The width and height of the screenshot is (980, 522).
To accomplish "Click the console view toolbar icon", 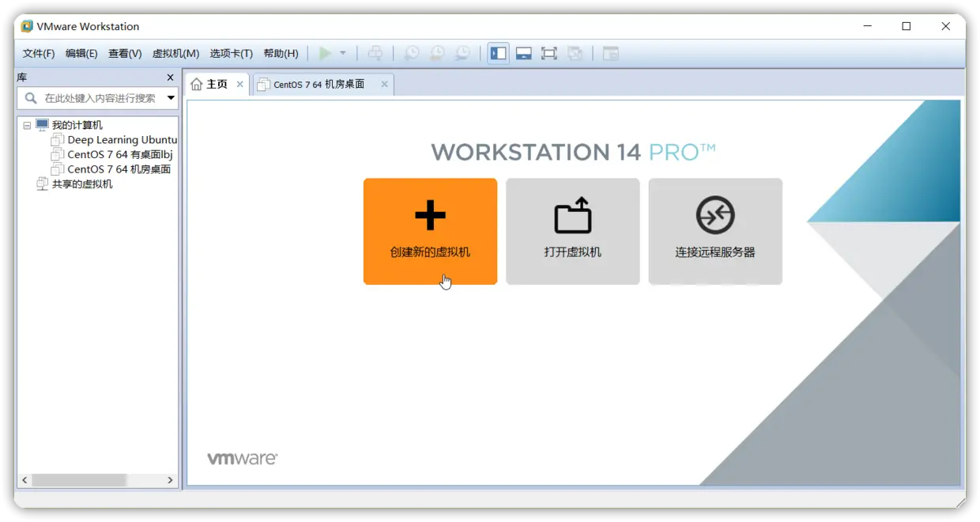I will pyautogui.click(x=610, y=53).
